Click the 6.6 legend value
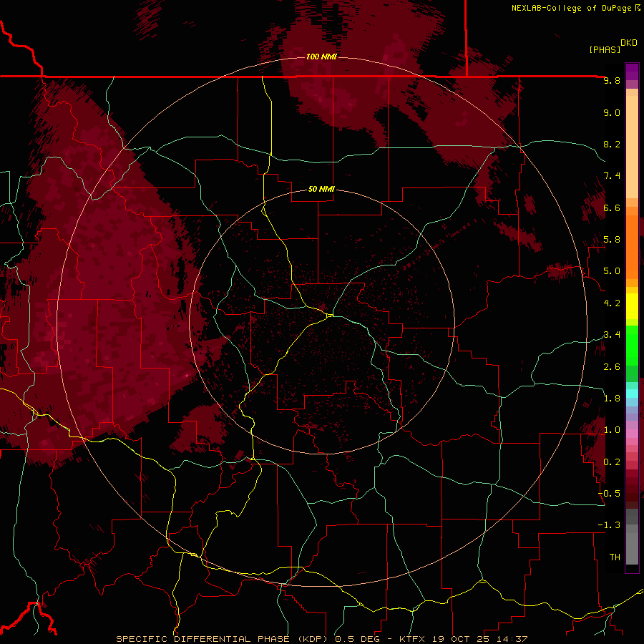The width and height of the screenshot is (644, 644). coord(612,208)
